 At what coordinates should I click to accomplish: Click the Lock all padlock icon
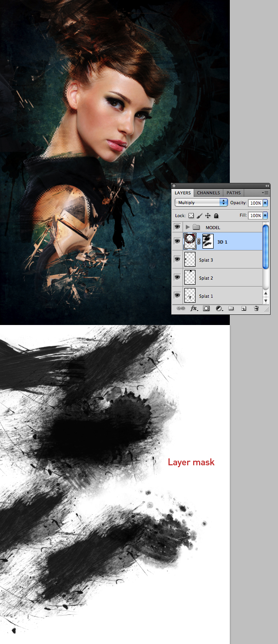[216, 216]
